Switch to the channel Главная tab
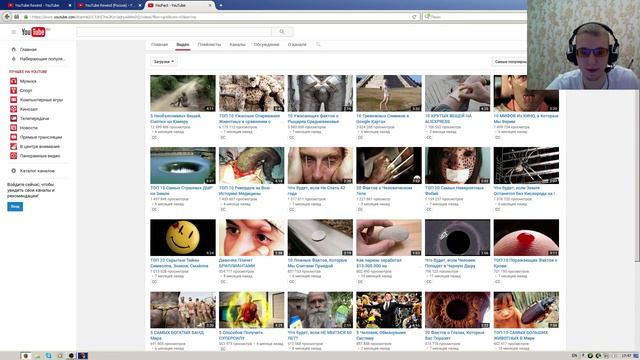 coord(159,44)
